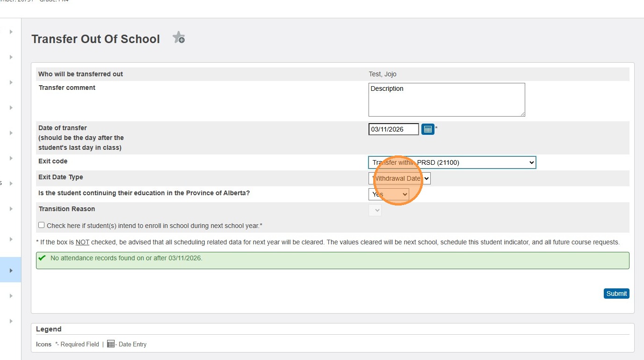Open the Exit Date Type dropdown
The height and width of the screenshot is (360, 644).
coord(399,178)
